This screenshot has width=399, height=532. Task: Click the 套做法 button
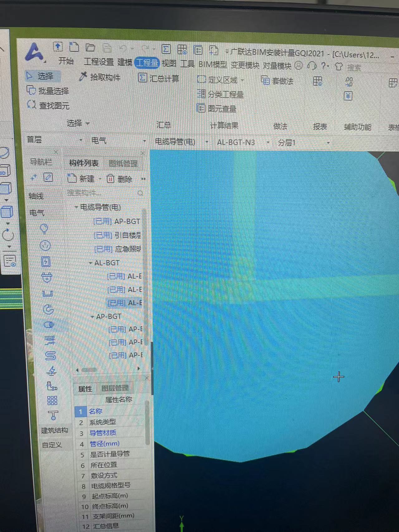click(277, 81)
